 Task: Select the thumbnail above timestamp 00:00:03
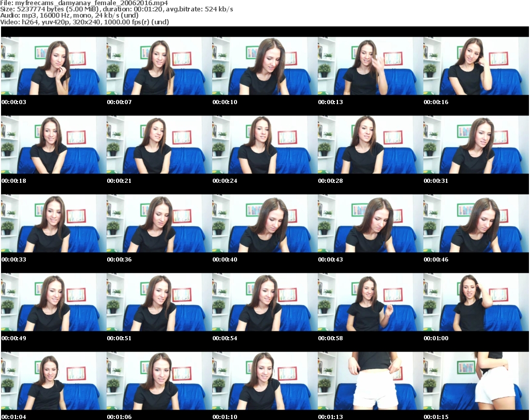(x=54, y=66)
